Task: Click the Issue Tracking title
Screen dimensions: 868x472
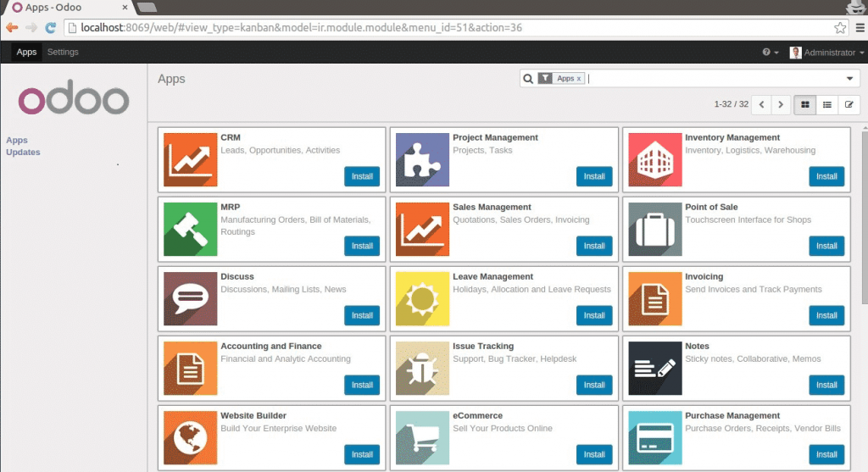Action: tap(482, 346)
